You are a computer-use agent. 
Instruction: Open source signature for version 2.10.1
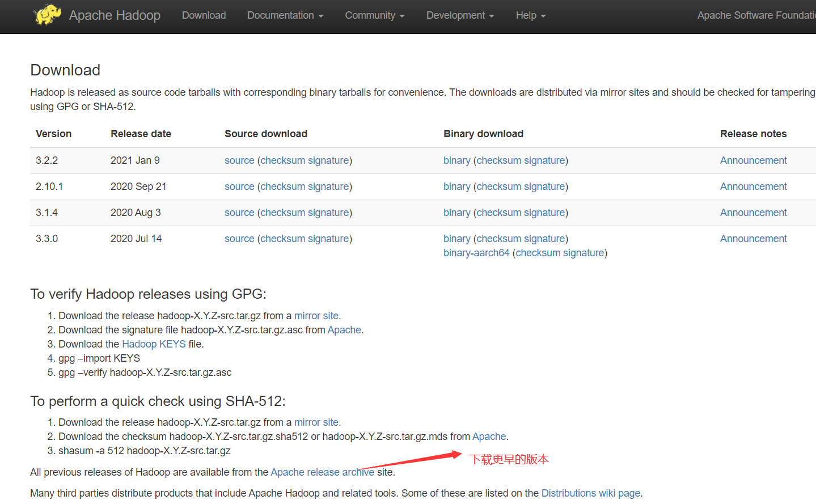click(328, 187)
